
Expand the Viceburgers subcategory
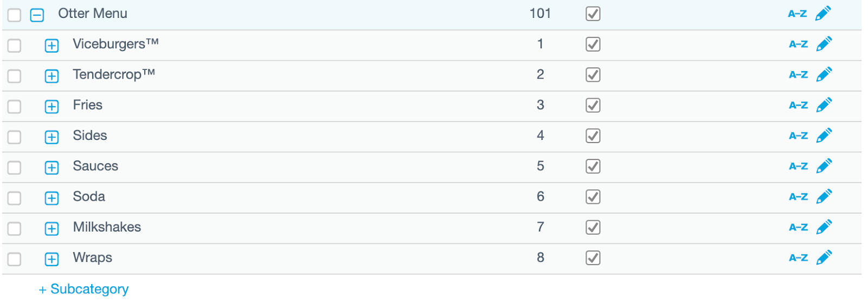52,46
